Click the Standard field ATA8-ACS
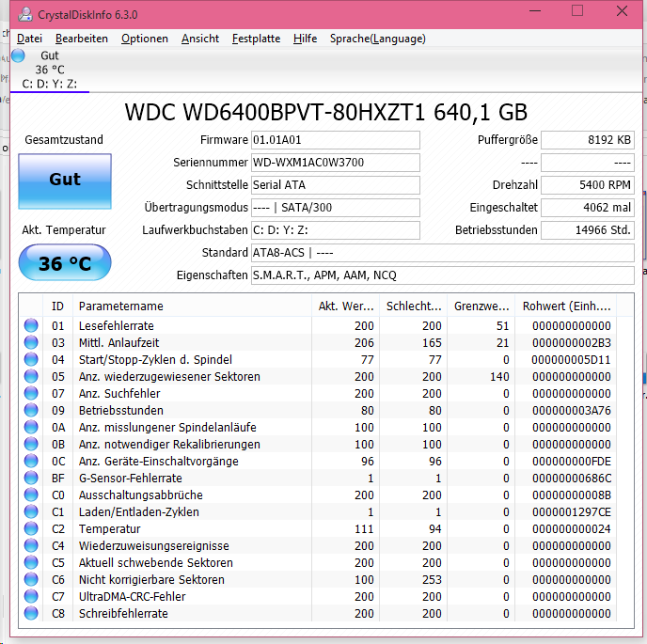Screen dimensions: 647x644 point(443,253)
